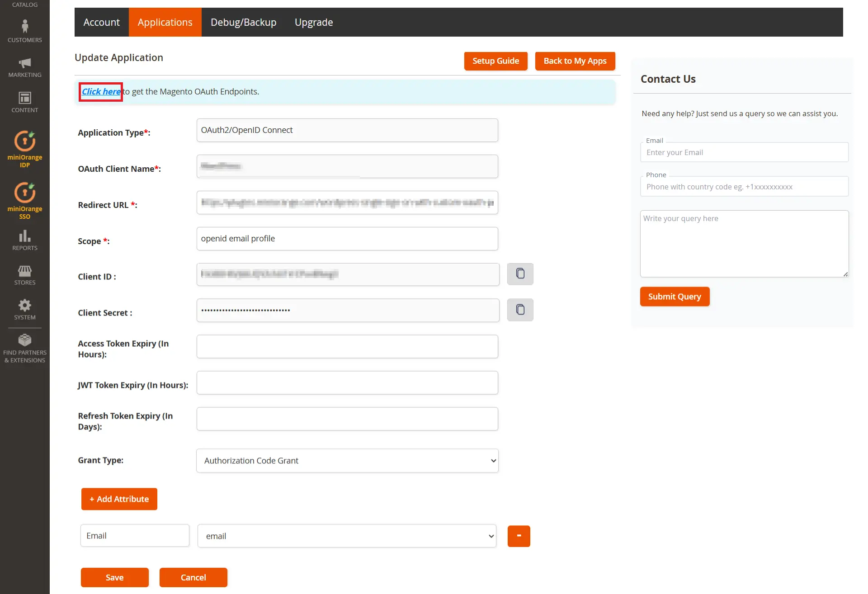The width and height of the screenshot is (868, 594).
Task: Focus the Application Type field
Action: [x=347, y=130]
